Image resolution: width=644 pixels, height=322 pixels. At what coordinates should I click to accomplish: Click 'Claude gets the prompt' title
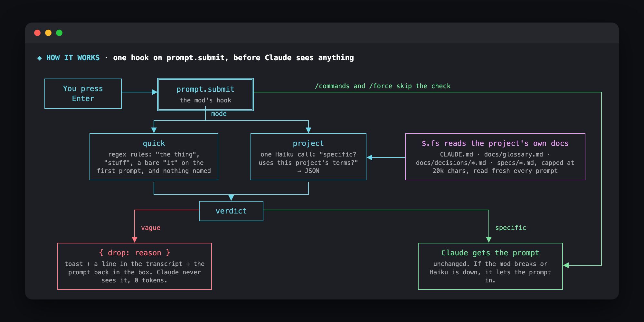pyautogui.click(x=490, y=253)
